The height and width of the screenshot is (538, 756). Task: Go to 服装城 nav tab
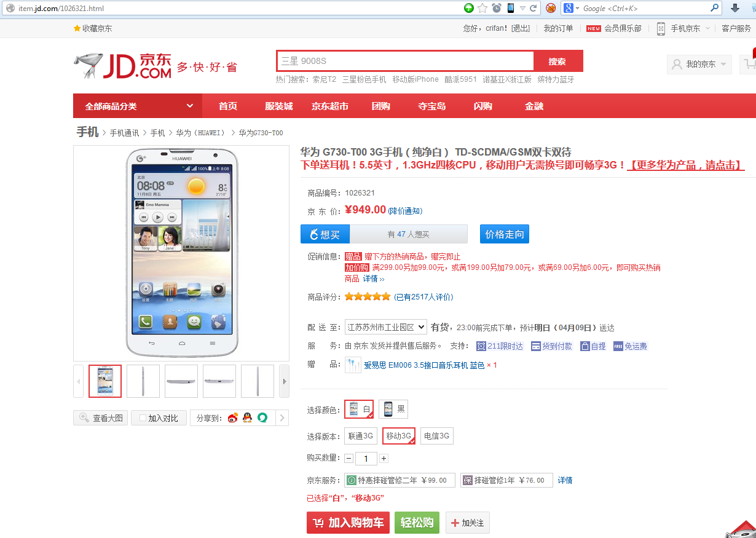pyautogui.click(x=279, y=106)
